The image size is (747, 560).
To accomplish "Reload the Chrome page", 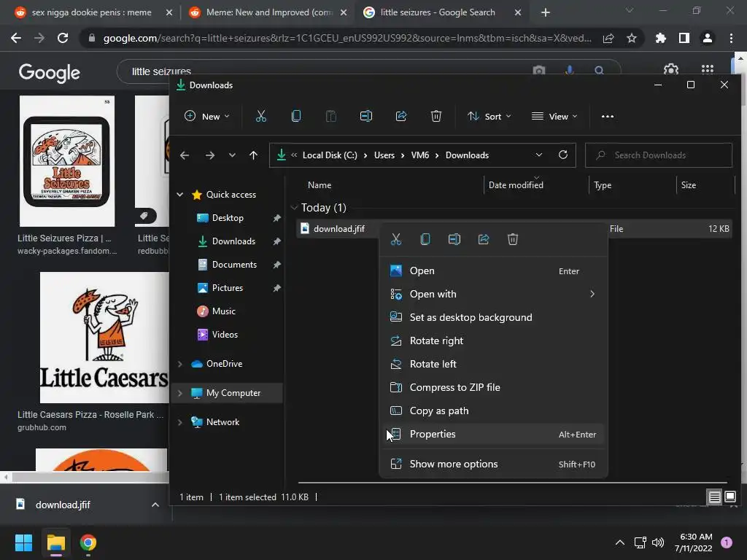I will click(x=63, y=38).
